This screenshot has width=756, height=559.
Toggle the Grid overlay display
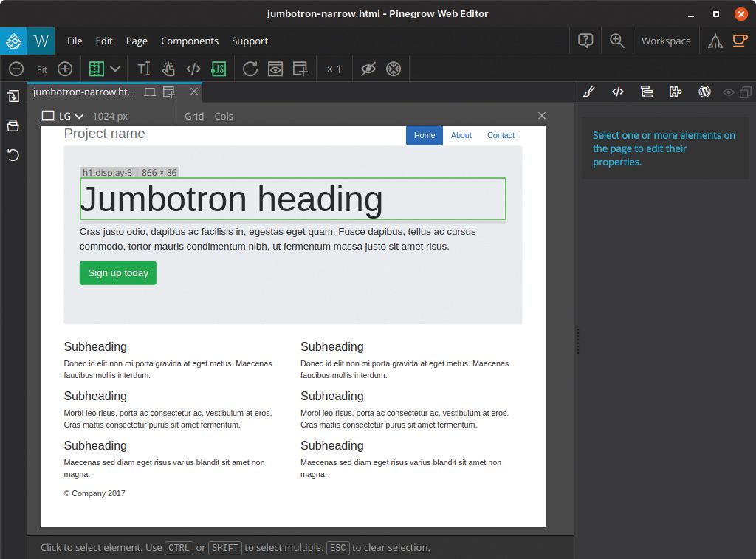coord(193,116)
